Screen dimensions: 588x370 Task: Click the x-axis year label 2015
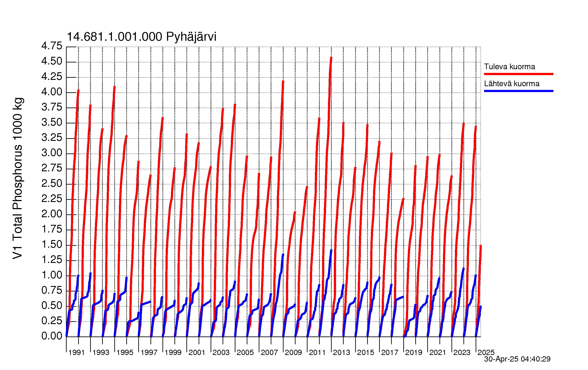366,352
